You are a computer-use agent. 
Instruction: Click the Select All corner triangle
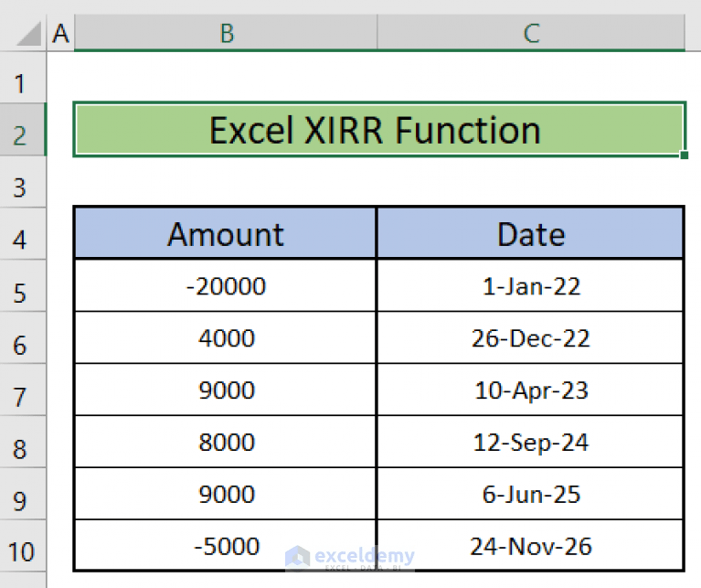click(x=27, y=34)
